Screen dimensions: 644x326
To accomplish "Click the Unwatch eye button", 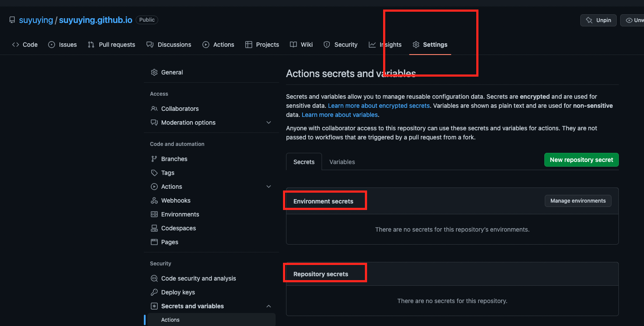I will click(632, 20).
